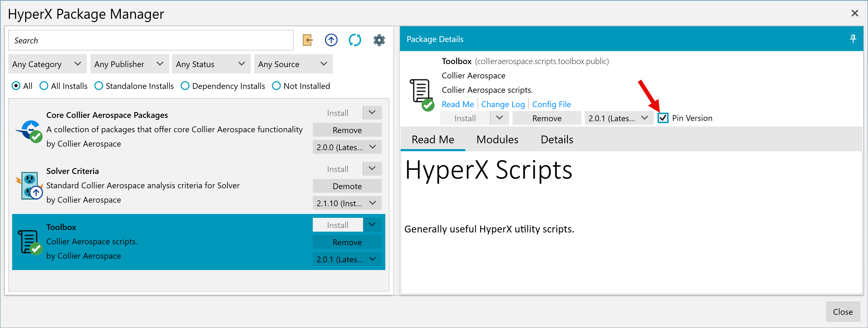Expand Install options for Solver Criteria
The height and width of the screenshot is (328, 868).
click(372, 169)
